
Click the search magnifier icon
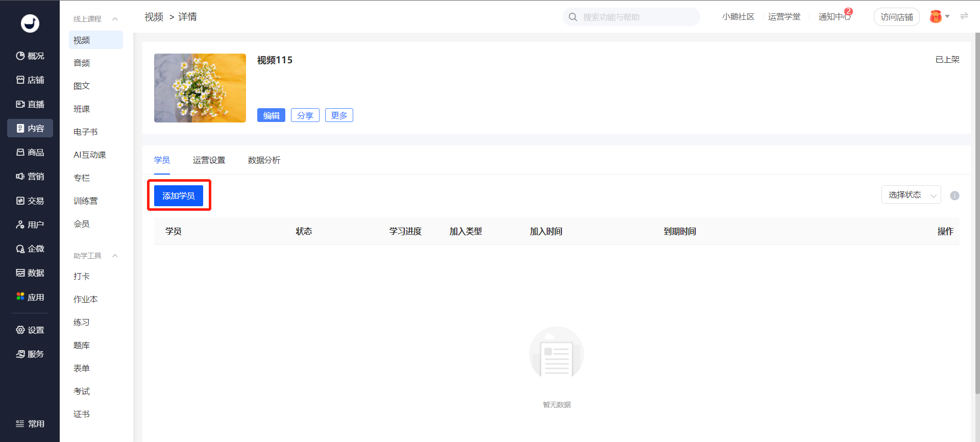coord(573,17)
